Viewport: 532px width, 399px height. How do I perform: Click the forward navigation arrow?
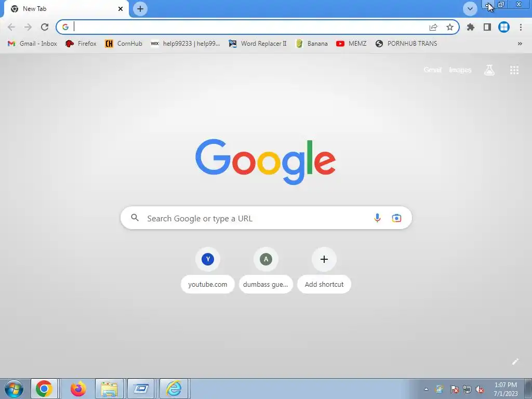coord(28,27)
